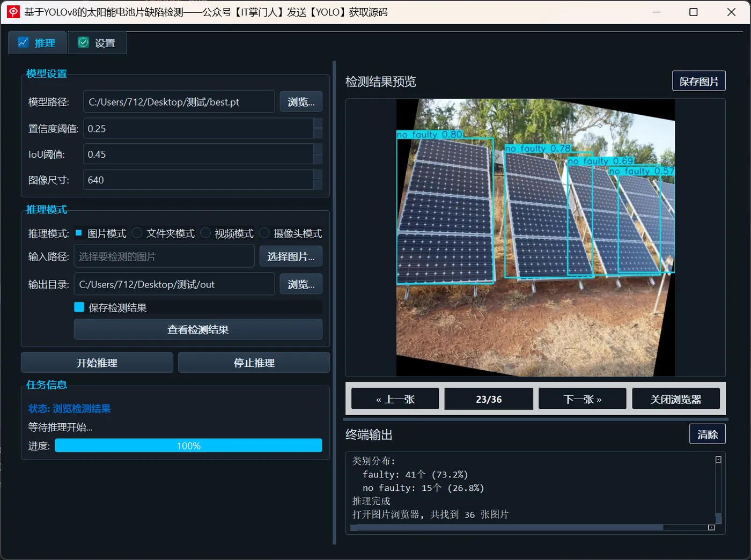
Task: Switch to the 推理 tab
Action: click(37, 43)
